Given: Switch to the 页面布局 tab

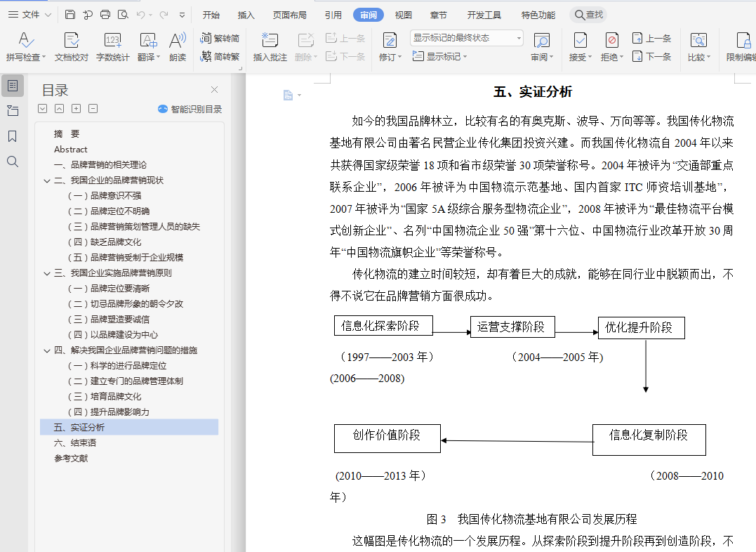Looking at the screenshot, I should [289, 15].
